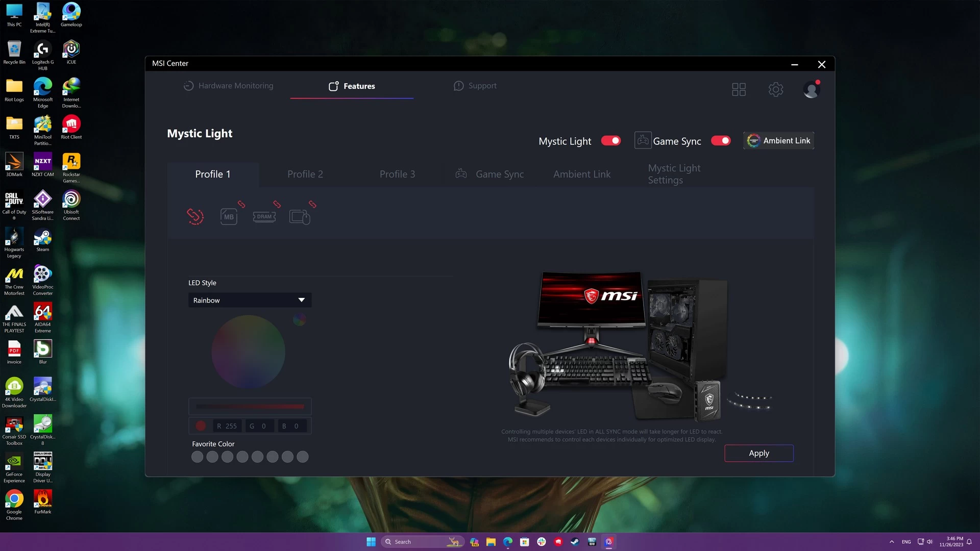
Task: Select the Features tab
Action: point(352,86)
